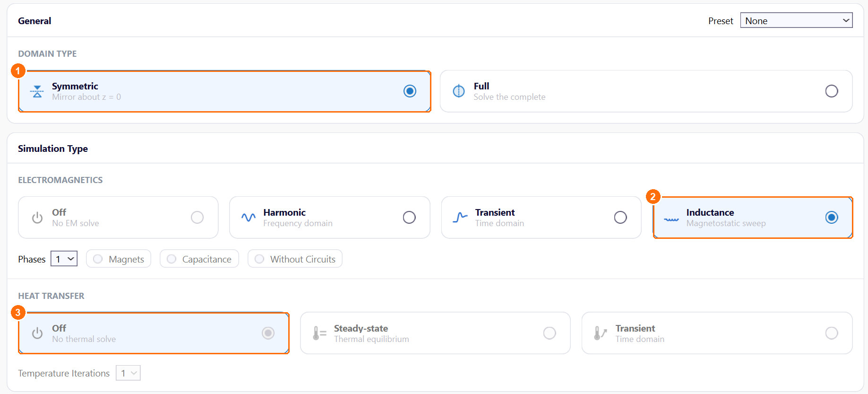Click the Full domain circle icon

[x=459, y=91]
